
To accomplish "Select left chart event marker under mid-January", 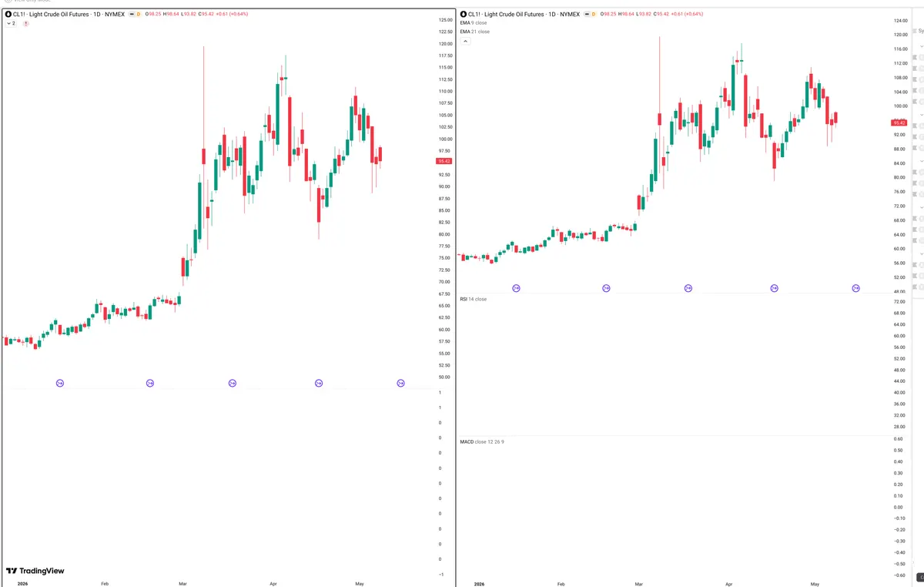I will (60, 383).
